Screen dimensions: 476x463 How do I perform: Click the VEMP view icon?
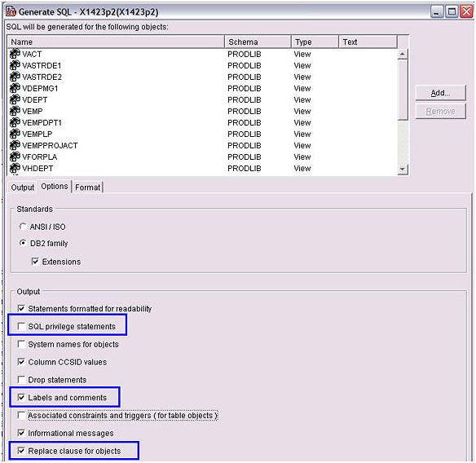15,111
